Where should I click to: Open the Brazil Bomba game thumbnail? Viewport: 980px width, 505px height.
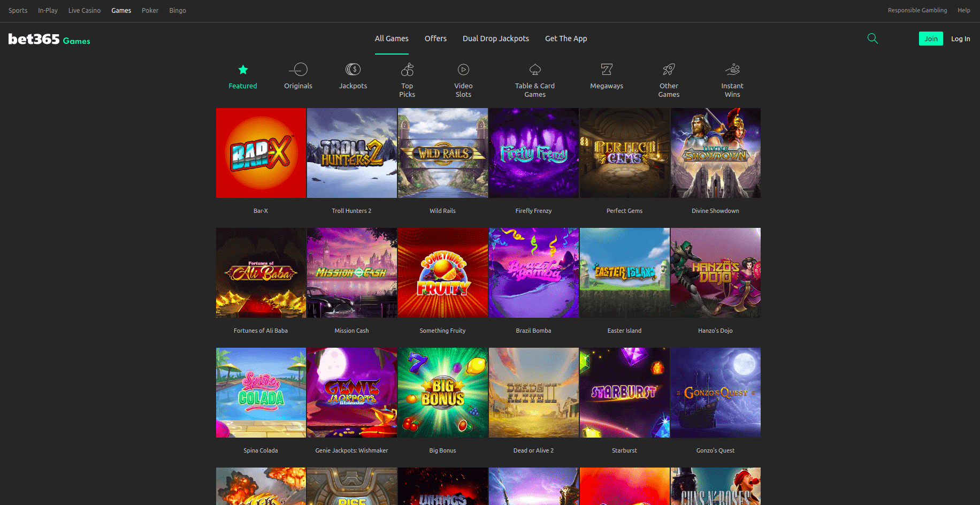coord(534,273)
